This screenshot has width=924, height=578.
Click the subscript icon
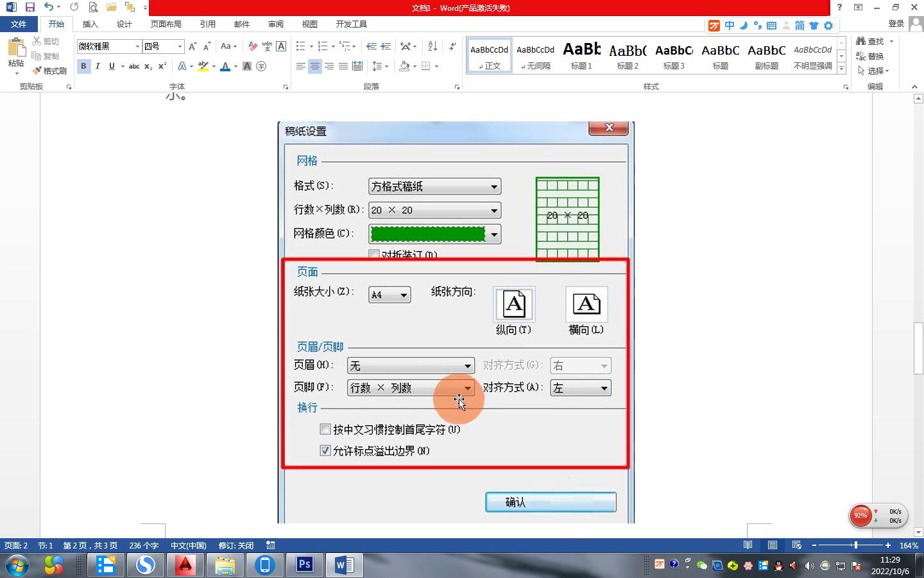click(148, 66)
